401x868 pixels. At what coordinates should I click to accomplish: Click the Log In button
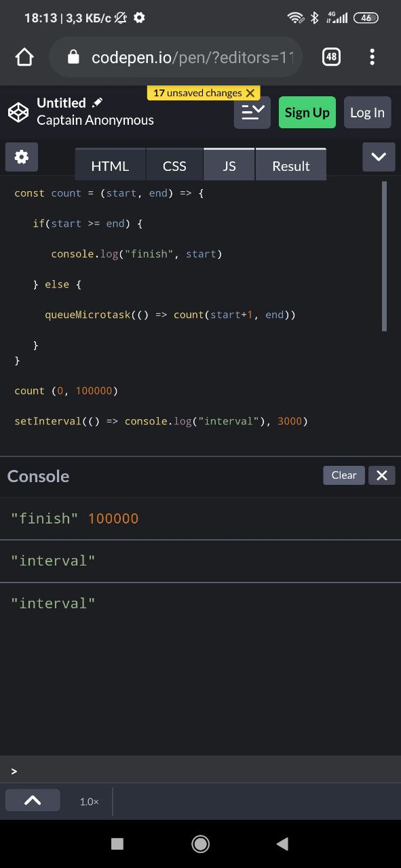pyautogui.click(x=367, y=113)
